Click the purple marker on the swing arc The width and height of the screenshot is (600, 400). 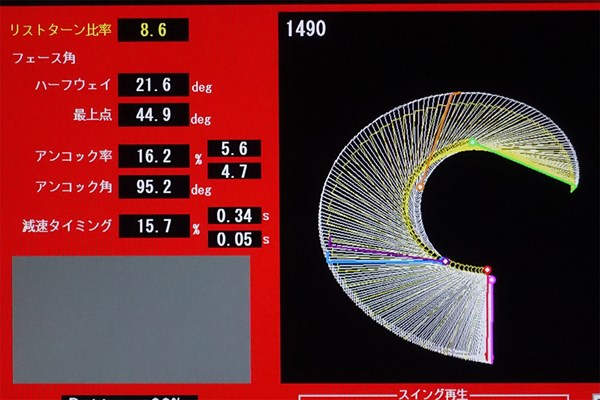(x=445, y=261)
